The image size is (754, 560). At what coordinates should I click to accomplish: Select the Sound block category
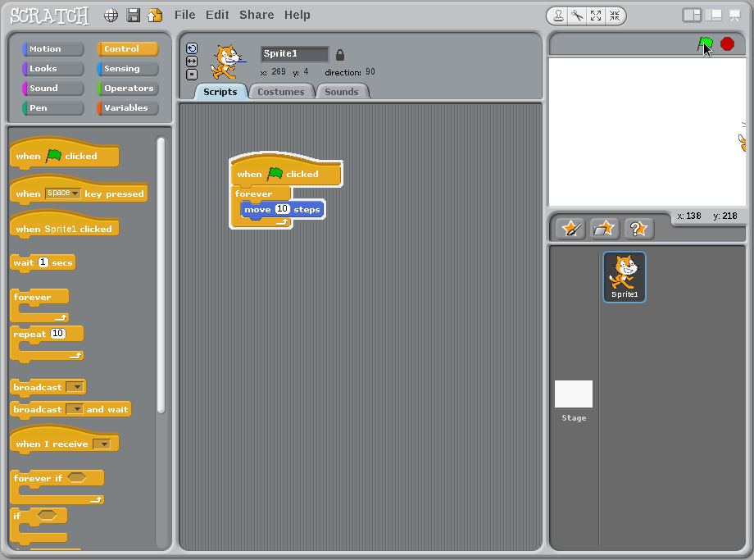(53, 88)
